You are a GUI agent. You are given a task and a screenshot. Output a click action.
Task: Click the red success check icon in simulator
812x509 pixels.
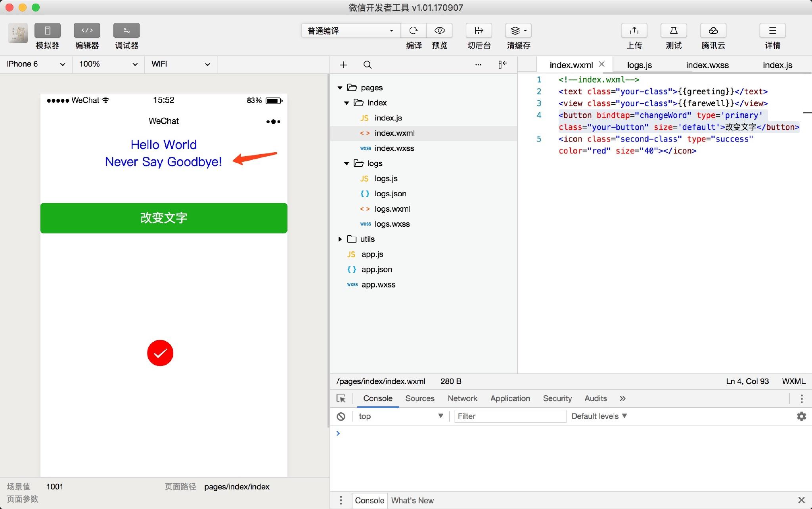coord(160,353)
